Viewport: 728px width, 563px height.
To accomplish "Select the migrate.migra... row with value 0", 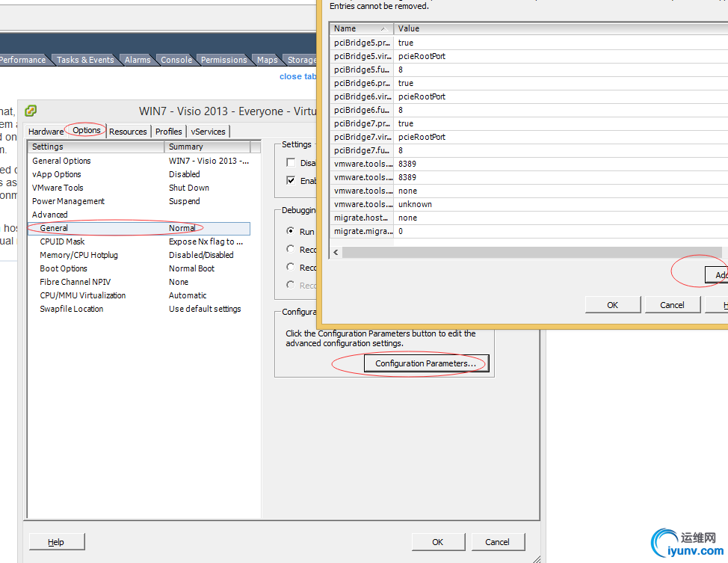I will click(x=529, y=231).
